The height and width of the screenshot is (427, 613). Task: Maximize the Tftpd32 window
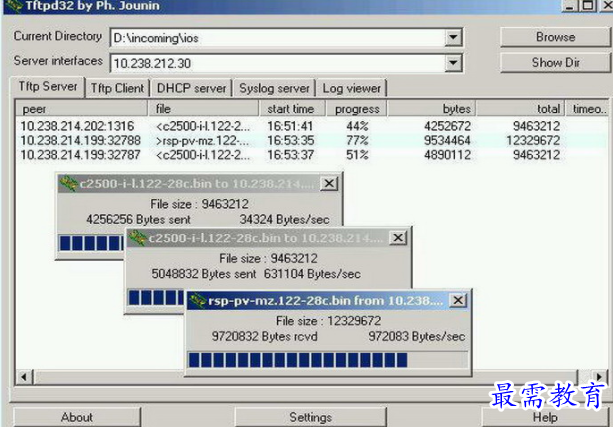[x=588, y=5]
